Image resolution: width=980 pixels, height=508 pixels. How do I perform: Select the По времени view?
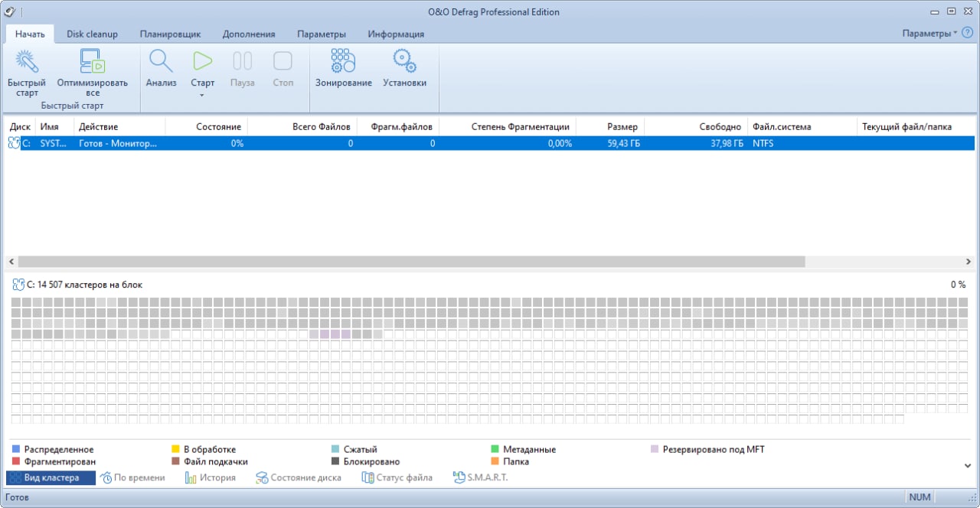[x=132, y=477]
